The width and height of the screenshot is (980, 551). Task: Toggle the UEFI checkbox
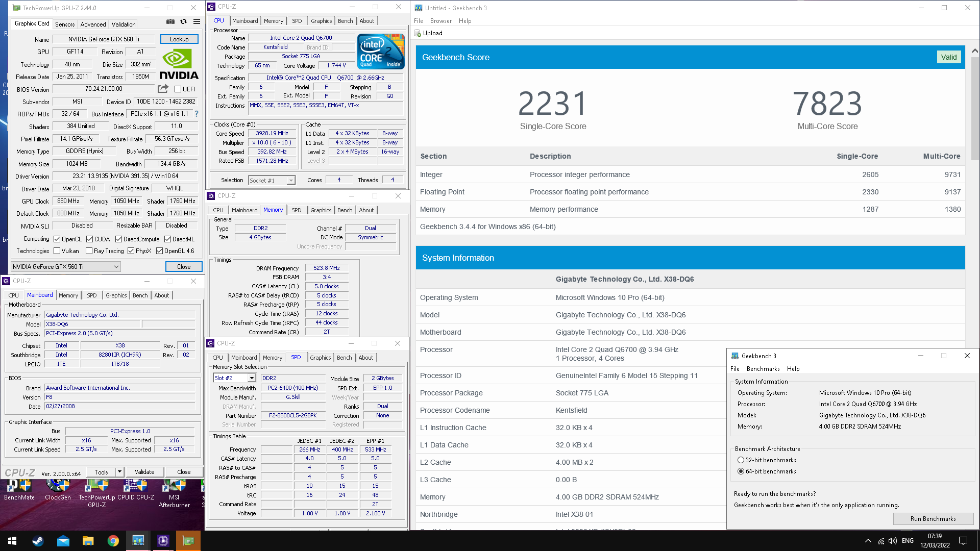(x=178, y=89)
